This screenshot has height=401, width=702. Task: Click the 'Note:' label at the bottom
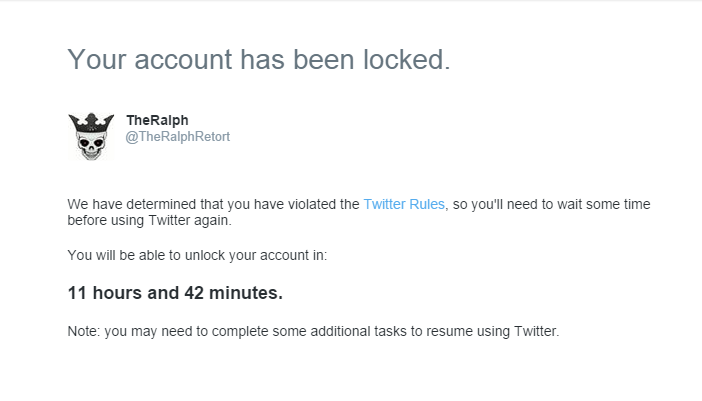(84, 331)
